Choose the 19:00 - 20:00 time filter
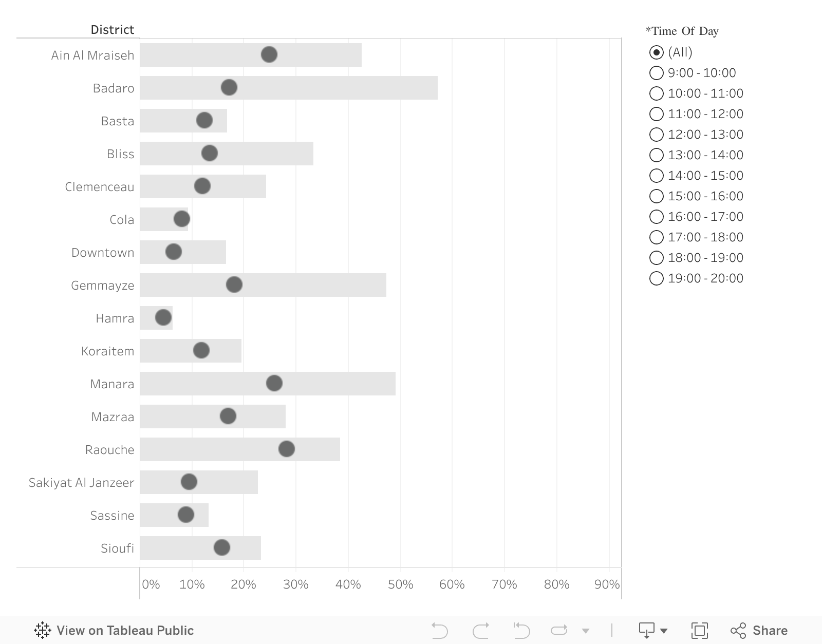The image size is (822, 644). coord(657,278)
